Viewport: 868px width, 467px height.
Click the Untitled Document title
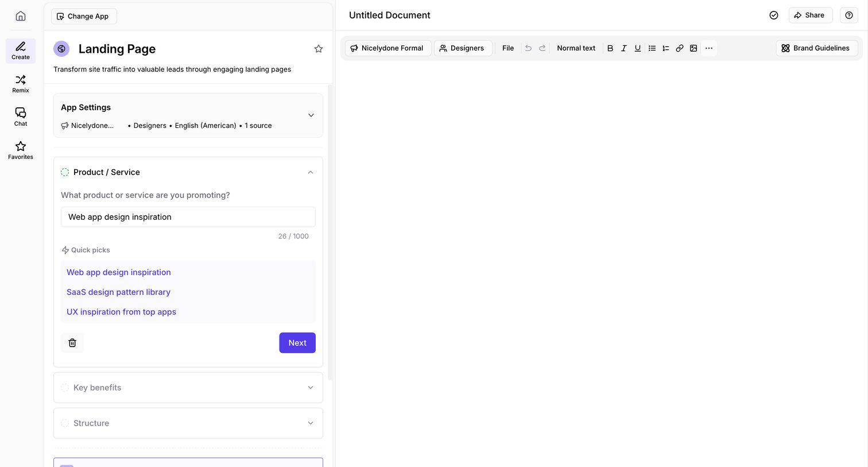pos(390,15)
